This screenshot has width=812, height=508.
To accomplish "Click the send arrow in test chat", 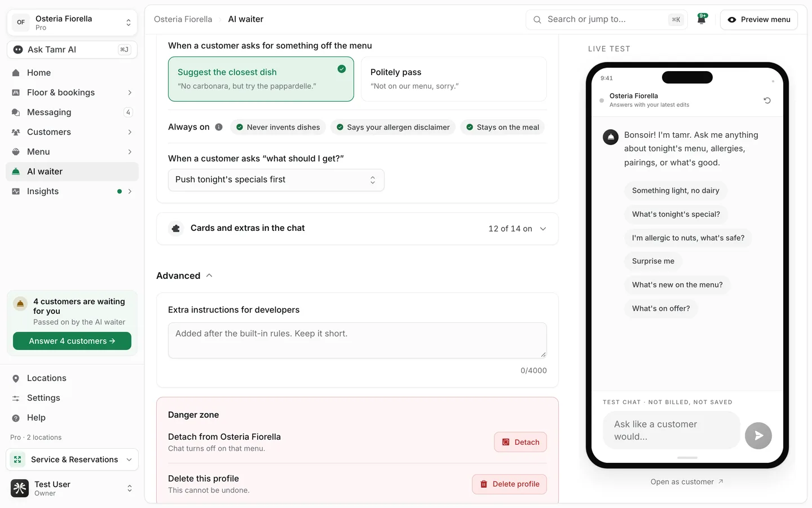I will tap(758, 436).
